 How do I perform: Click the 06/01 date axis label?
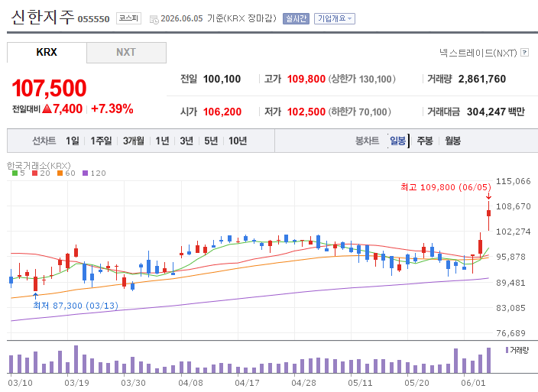(x=473, y=383)
